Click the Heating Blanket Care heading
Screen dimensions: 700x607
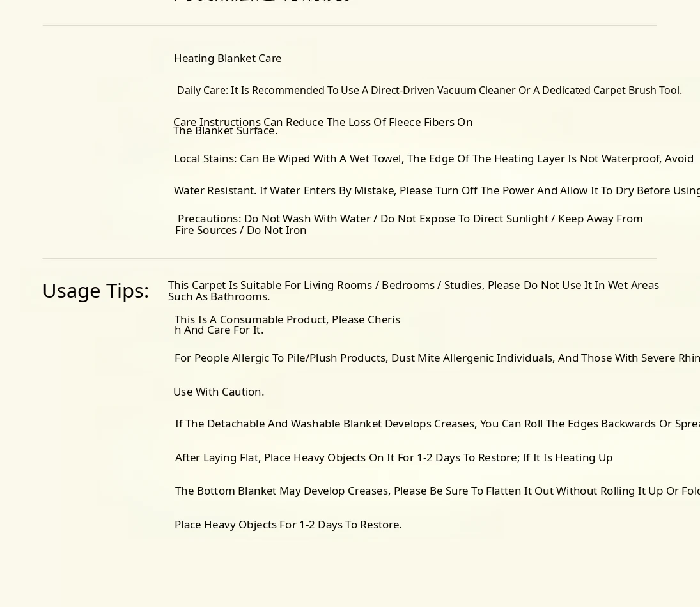228,58
